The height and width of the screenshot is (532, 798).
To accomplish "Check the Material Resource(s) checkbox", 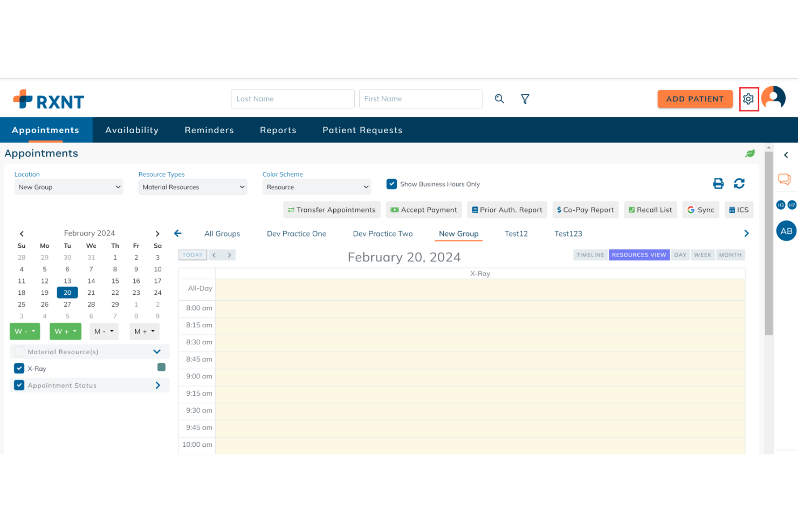I will pos(19,351).
